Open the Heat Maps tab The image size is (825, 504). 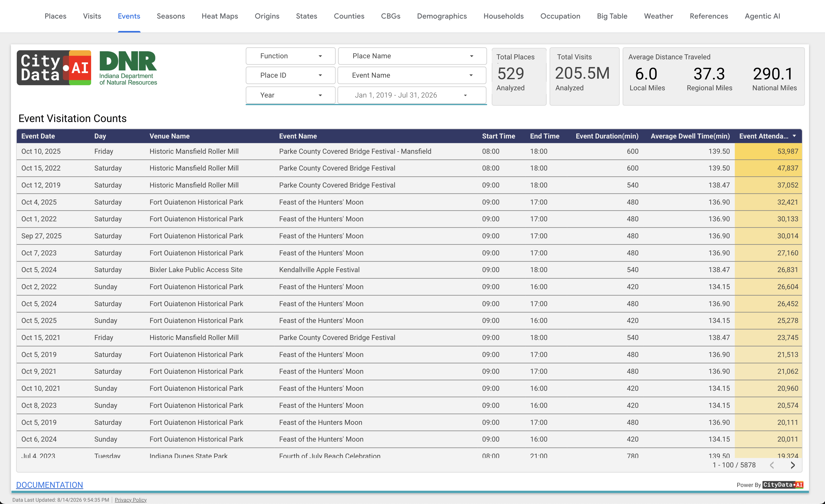coord(220,16)
